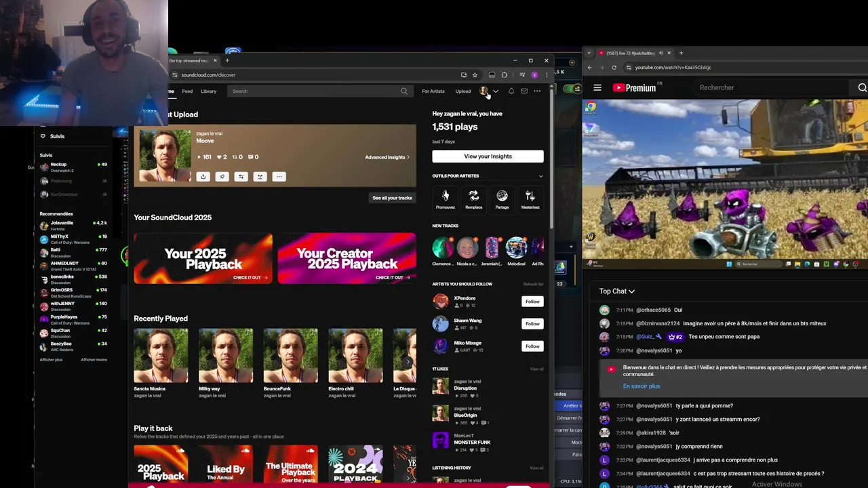Click the Moove card's two-arrows icon

241,177
